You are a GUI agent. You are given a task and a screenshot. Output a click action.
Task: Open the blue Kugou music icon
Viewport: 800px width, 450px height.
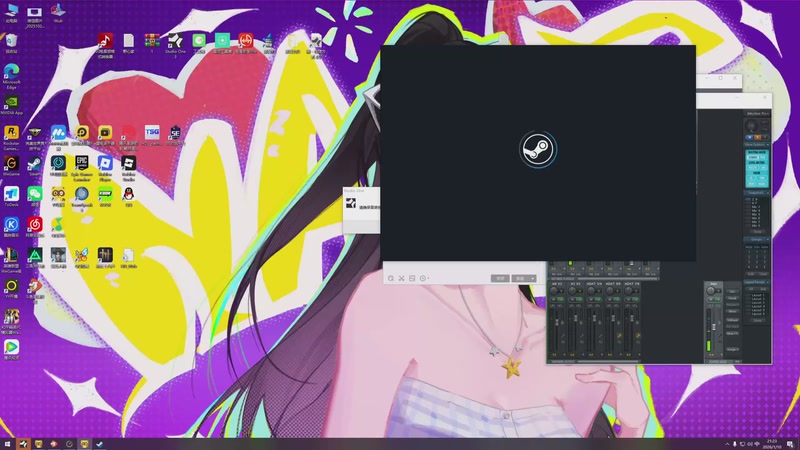coord(11,226)
